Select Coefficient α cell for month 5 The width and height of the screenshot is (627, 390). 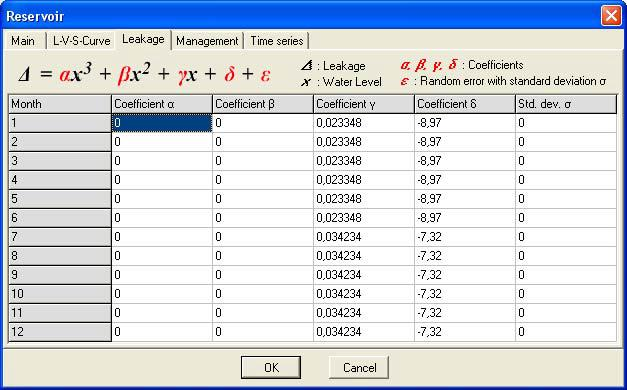tap(162, 199)
